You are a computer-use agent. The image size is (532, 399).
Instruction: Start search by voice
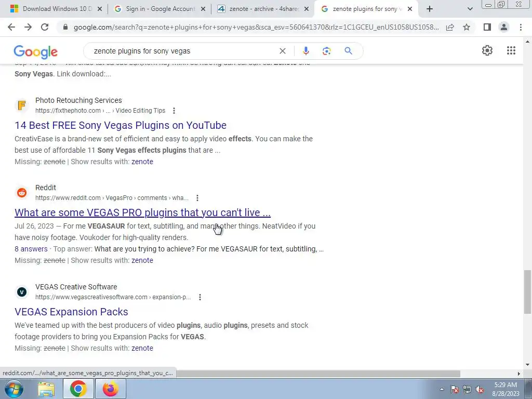pos(305,51)
